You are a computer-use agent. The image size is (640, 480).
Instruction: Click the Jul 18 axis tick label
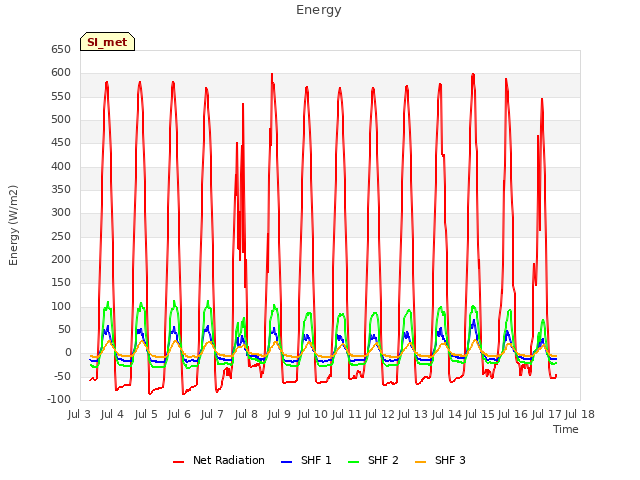click(x=580, y=414)
